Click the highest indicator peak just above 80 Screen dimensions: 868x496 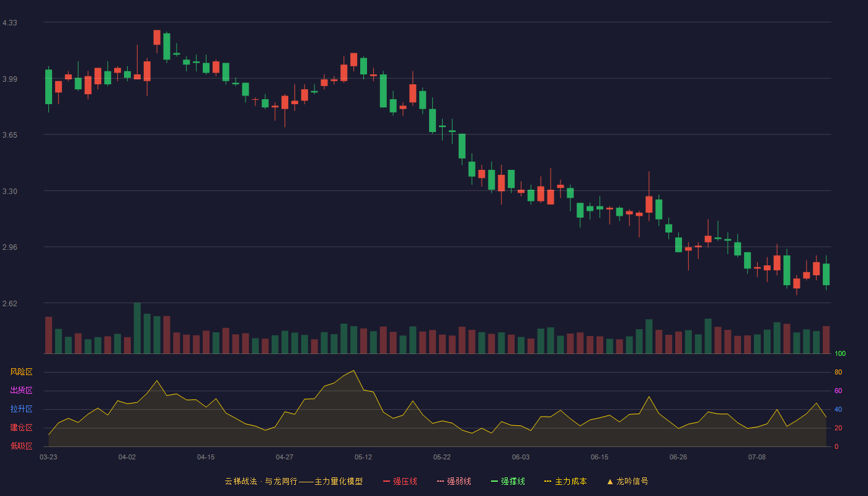tap(353, 371)
